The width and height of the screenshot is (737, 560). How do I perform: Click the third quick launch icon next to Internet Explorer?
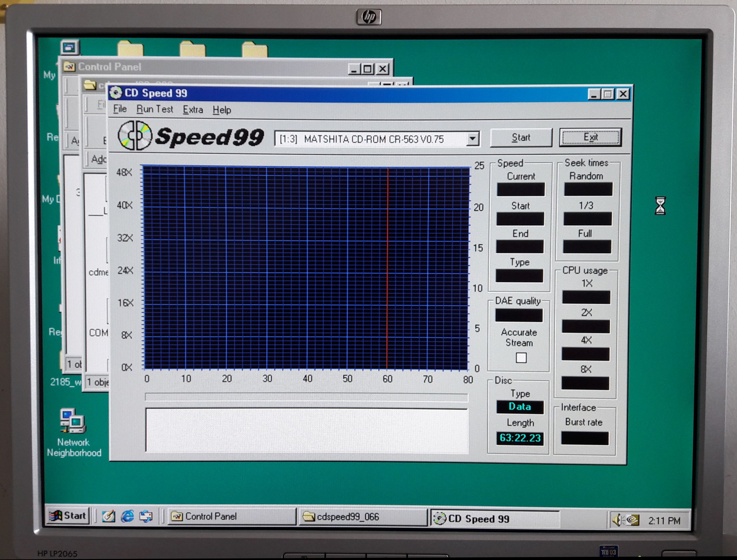click(x=146, y=517)
